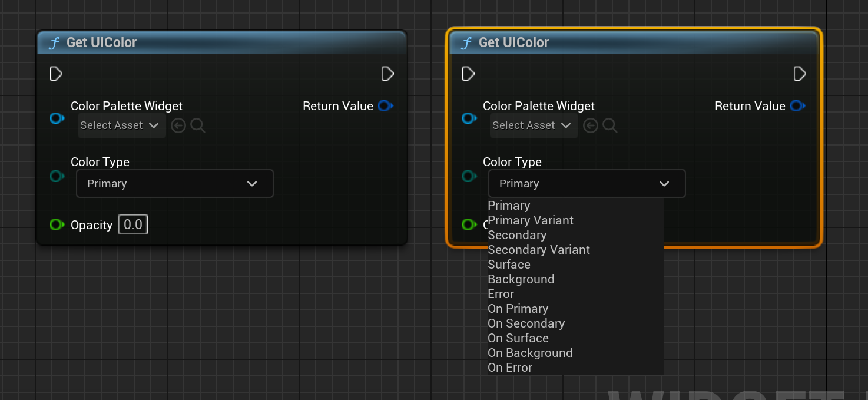This screenshot has height=400, width=868.
Task: Click execution input pin on left Get UIColor node
Action: coord(56,74)
